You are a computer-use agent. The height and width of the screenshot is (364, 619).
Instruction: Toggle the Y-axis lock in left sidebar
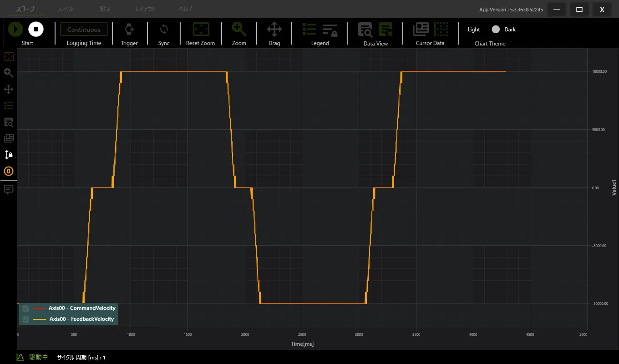(9, 155)
